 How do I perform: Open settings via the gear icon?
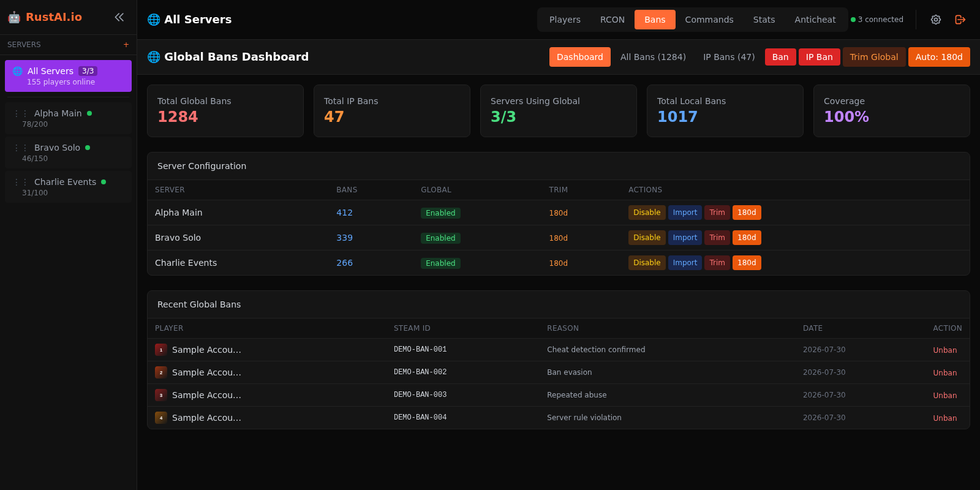[936, 20]
